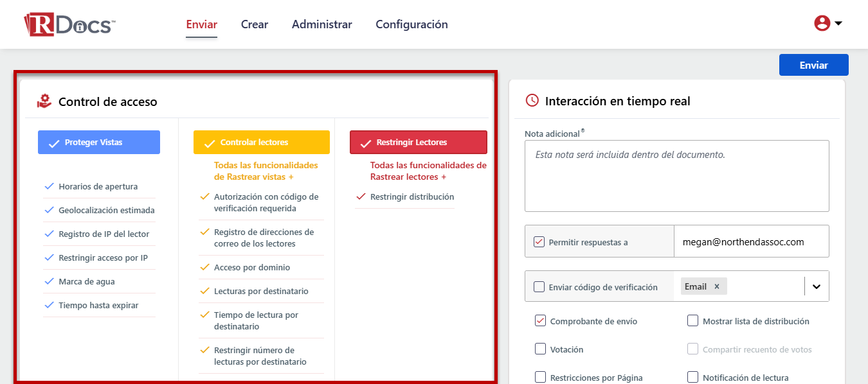Viewport: 868px width, 384px height.
Task: Click the blue checkmark next to Marca de agua
Action: tap(49, 281)
